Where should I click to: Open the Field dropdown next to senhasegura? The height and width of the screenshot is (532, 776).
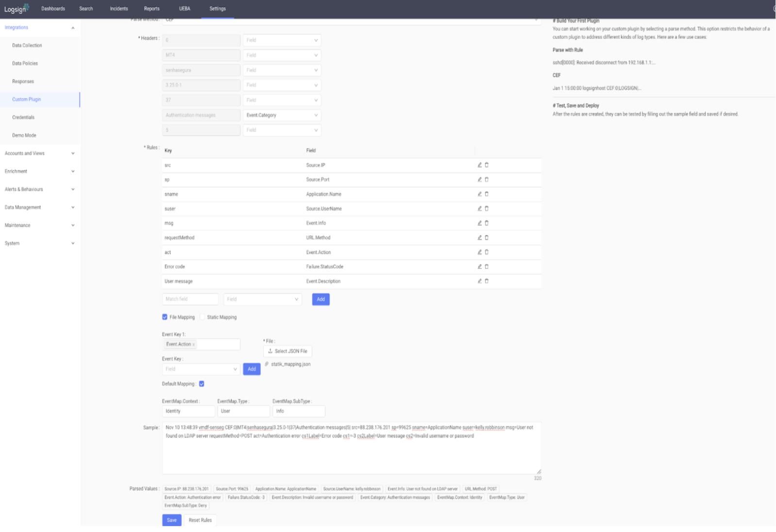click(x=282, y=70)
